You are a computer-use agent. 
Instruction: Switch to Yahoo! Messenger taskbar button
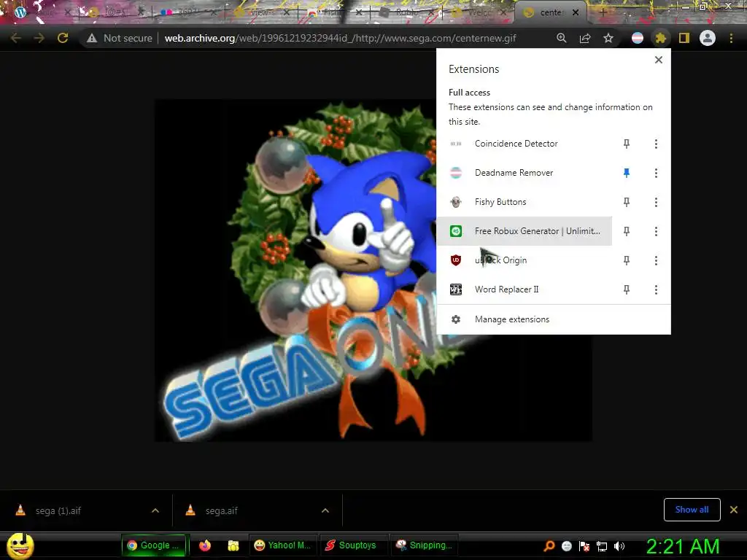coord(282,545)
